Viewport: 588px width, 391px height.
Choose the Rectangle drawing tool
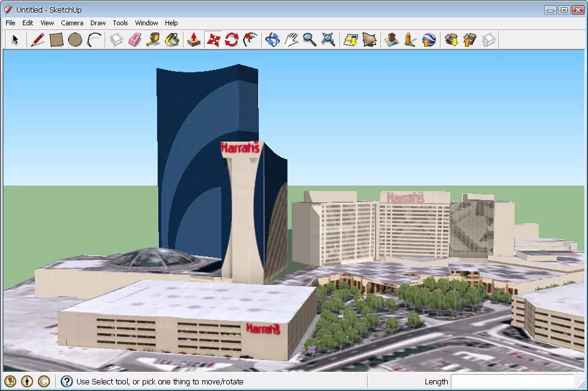click(x=55, y=40)
